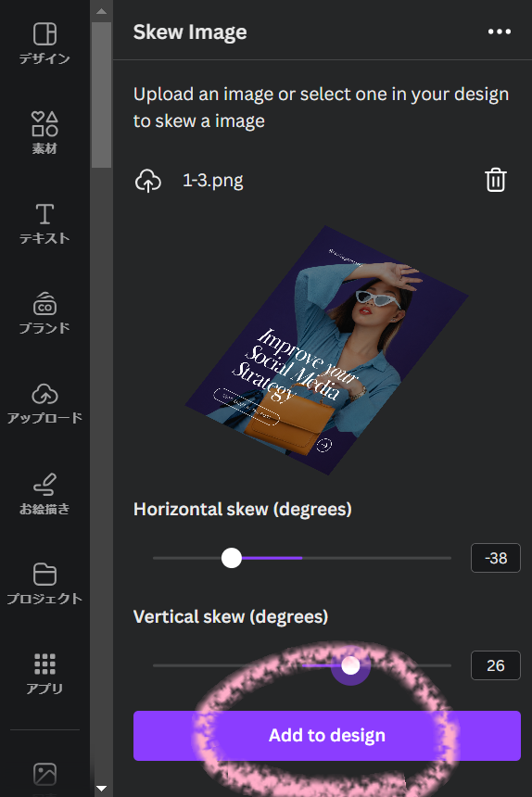532x797 pixels.
Task: Open the アップロード (Uploads) sidebar panel
Action: 44,403
